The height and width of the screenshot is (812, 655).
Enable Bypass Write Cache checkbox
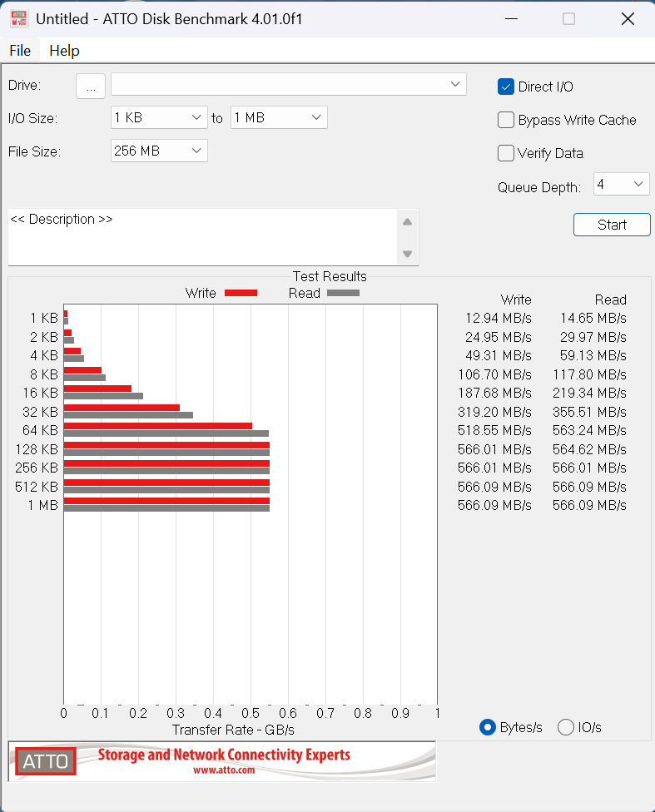coord(506,120)
